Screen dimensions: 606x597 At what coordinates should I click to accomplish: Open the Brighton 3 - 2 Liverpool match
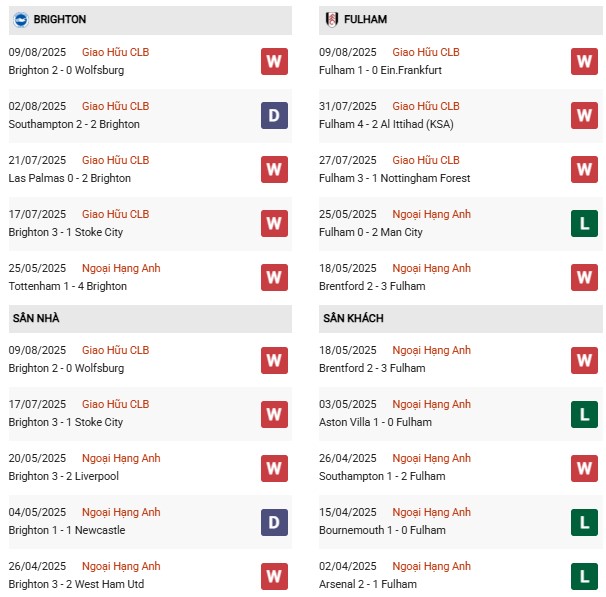click(x=63, y=476)
